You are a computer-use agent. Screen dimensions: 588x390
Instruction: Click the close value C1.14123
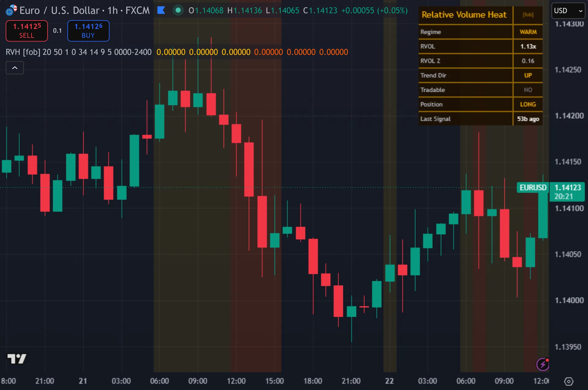point(320,11)
